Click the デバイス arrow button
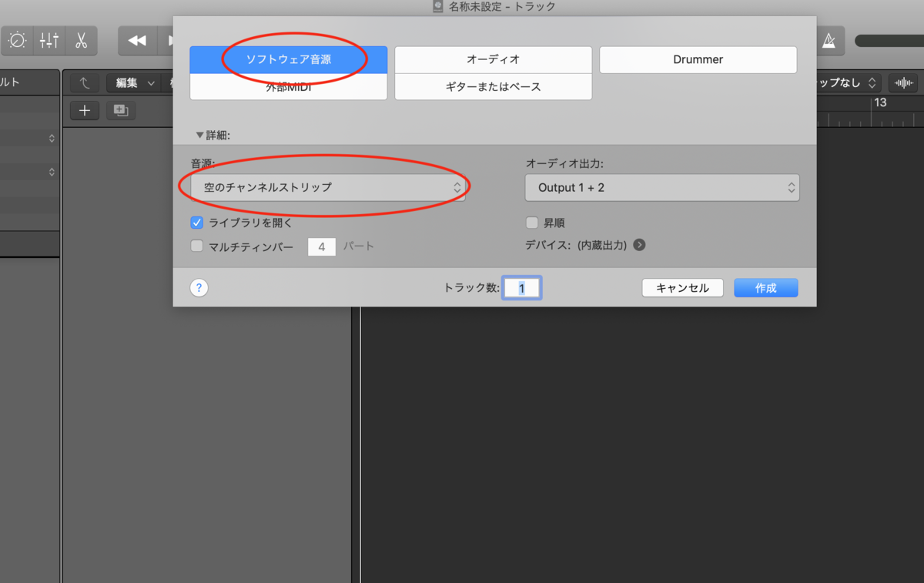The height and width of the screenshot is (583, 924). point(639,245)
